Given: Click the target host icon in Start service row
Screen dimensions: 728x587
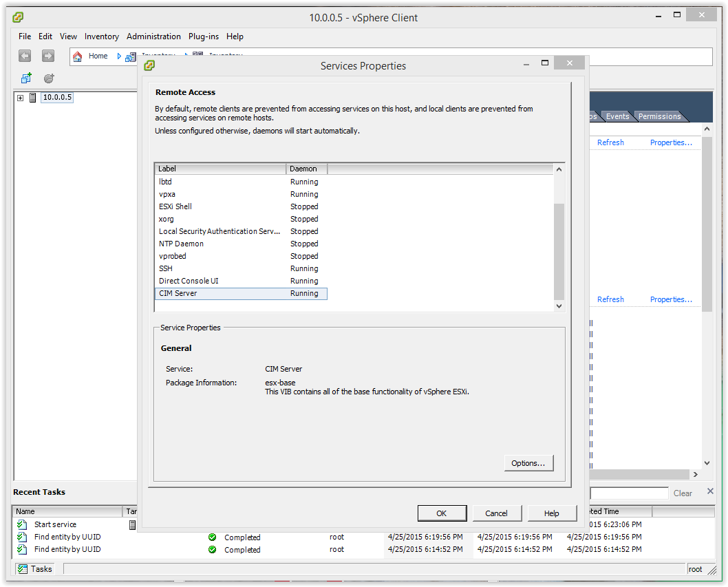Looking at the screenshot, I should click(132, 525).
